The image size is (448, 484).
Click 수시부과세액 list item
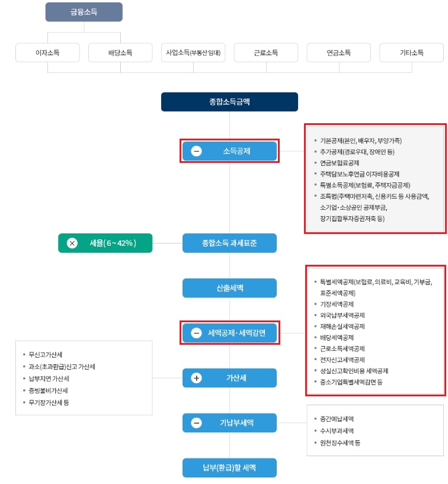(x=337, y=431)
